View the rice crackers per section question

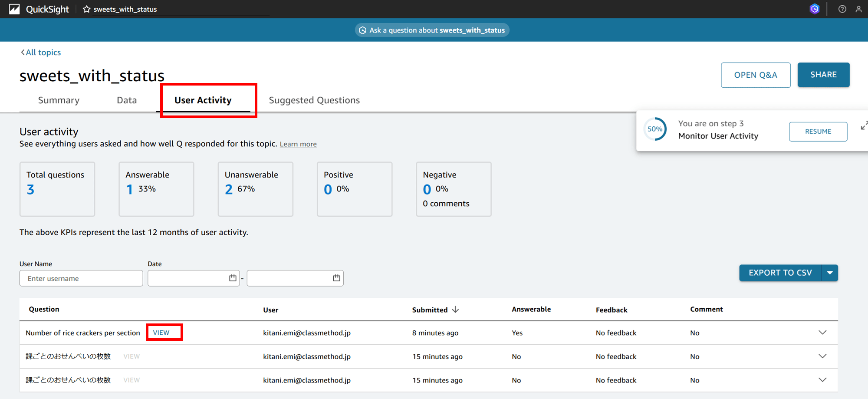click(x=161, y=333)
